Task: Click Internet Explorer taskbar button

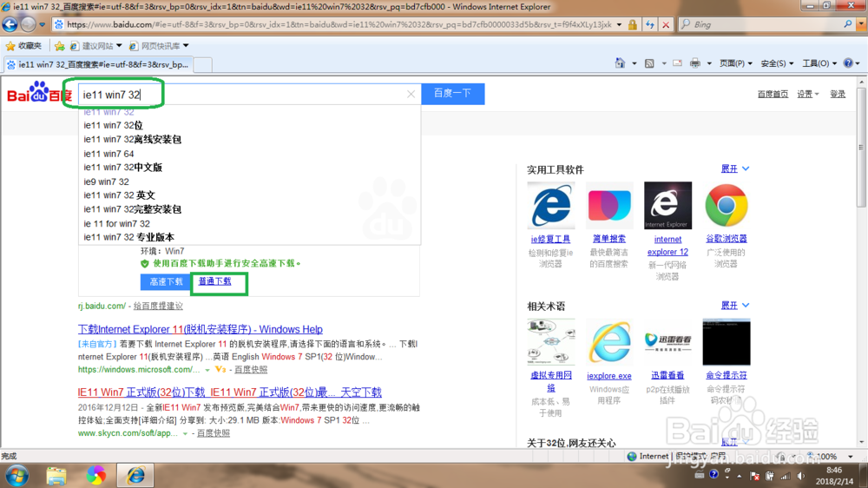Action: coord(135,476)
